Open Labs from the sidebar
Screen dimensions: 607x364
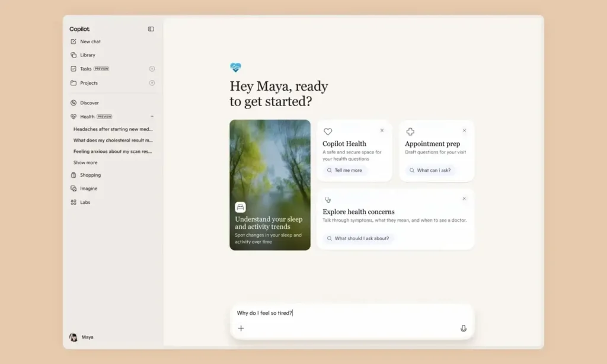[x=85, y=202]
